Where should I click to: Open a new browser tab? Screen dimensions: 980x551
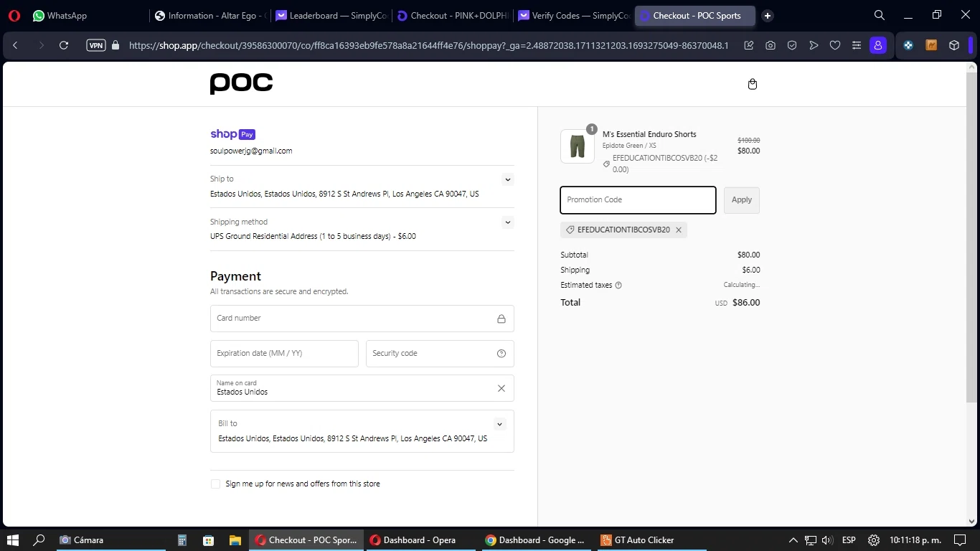pos(768,16)
